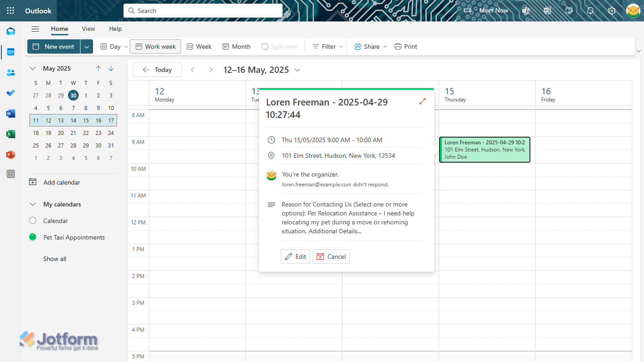Go to next month arrow down
The width and height of the screenshot is (644, 362).
pos(111,68)
